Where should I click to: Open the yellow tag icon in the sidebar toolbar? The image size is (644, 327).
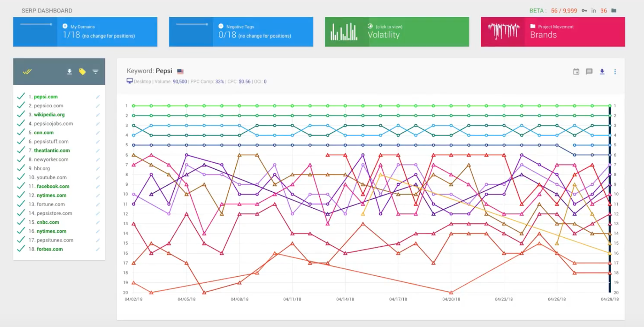(x=82, y=71)
